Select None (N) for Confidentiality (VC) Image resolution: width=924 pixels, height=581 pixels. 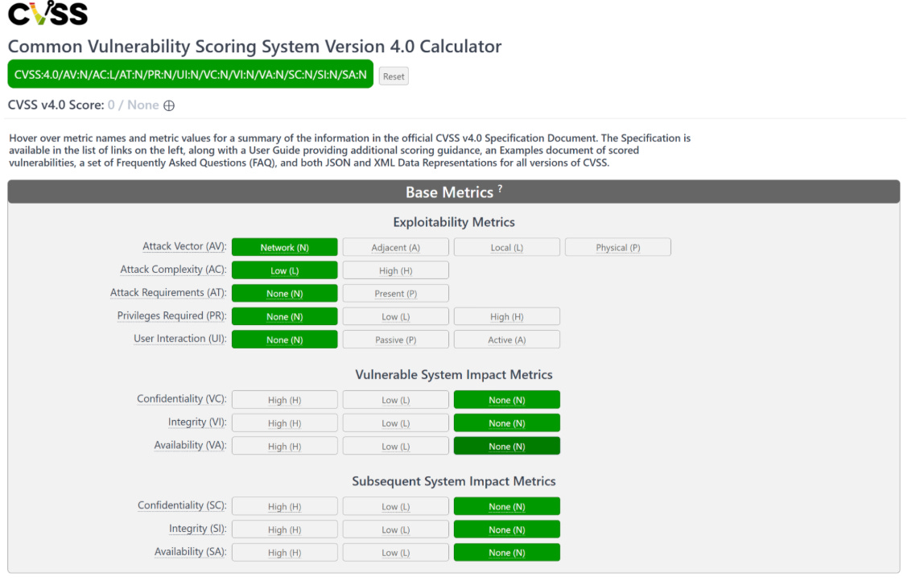pos(507,400)
